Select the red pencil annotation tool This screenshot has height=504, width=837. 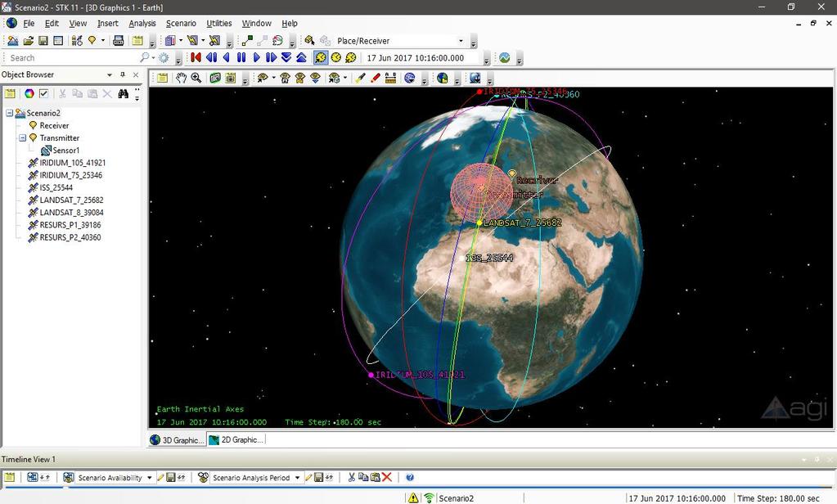[376, 78]
